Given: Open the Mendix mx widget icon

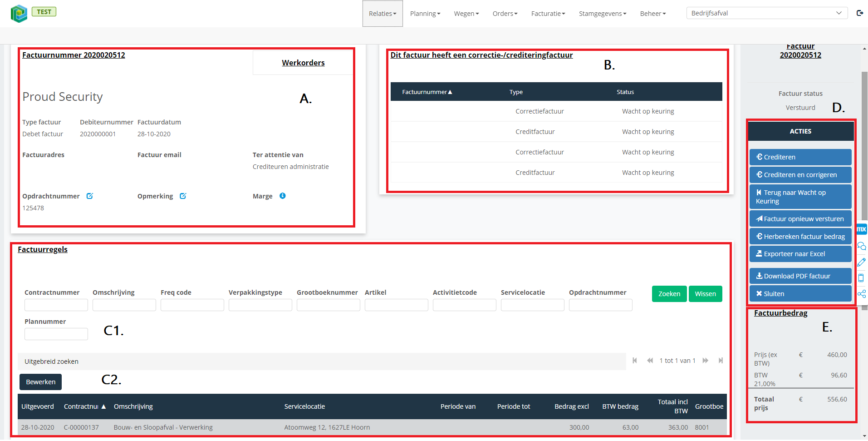Looking at the screenshot, I should point(861,229).
